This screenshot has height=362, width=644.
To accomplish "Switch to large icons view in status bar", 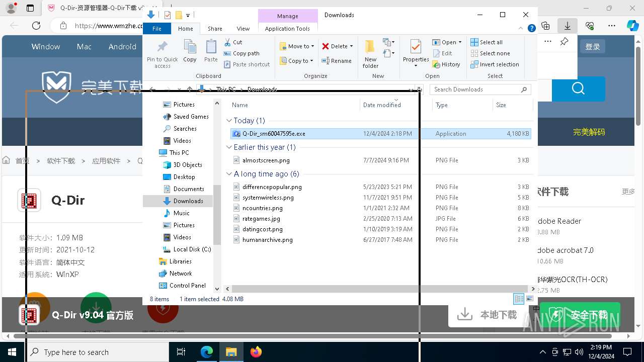I will click(530, 299).
